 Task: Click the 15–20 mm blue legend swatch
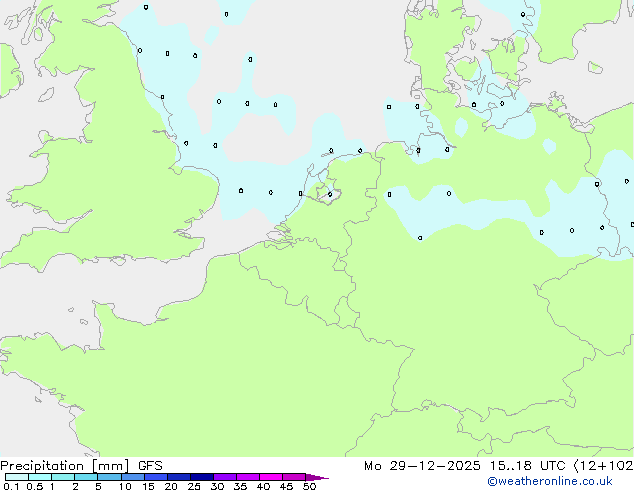click(x=156, y=477)
